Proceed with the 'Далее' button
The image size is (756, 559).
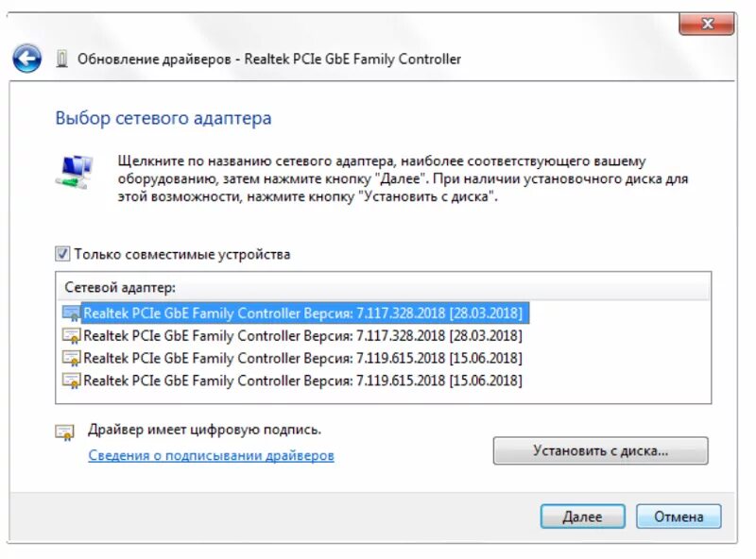click(582, 517)
